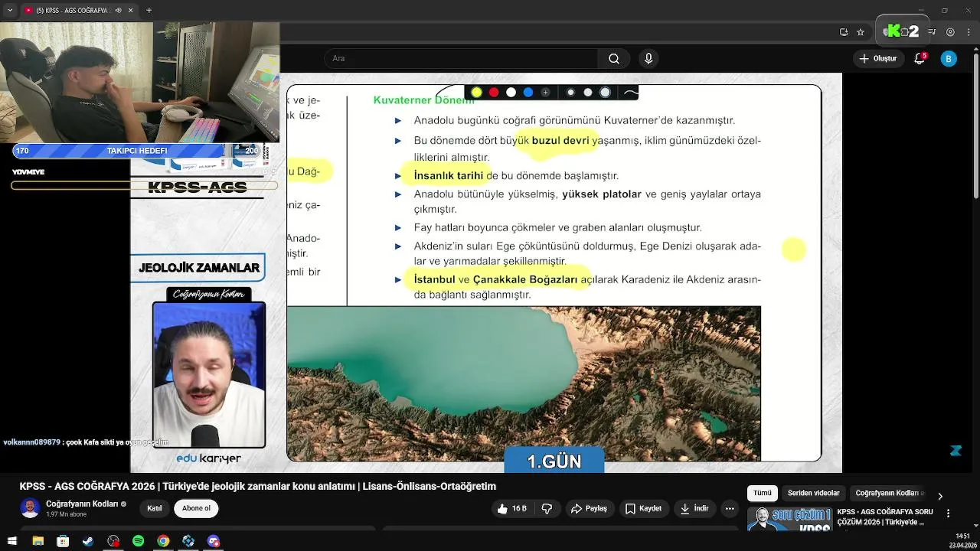Mute the KPSS browser tab audio
980x551 pixels.
coord(118,11)
